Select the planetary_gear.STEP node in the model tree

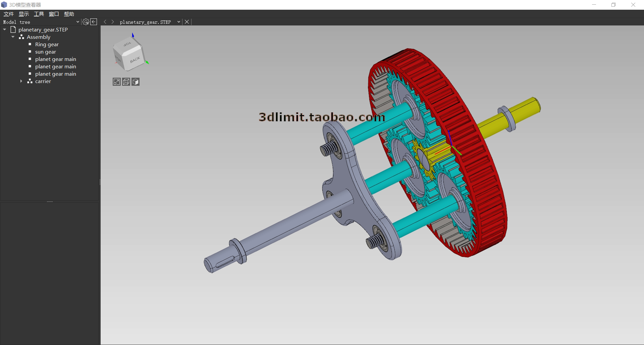pyautogui.click(x=43, y=29)
